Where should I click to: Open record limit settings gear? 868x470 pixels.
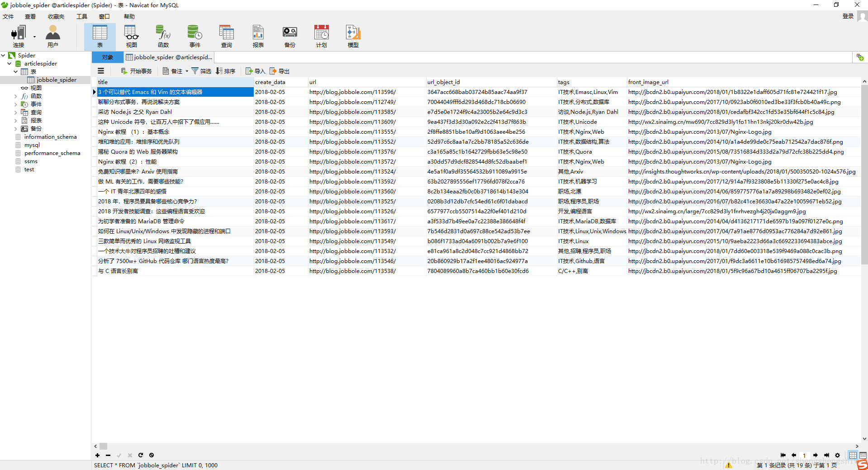click(x=837, y=455)
